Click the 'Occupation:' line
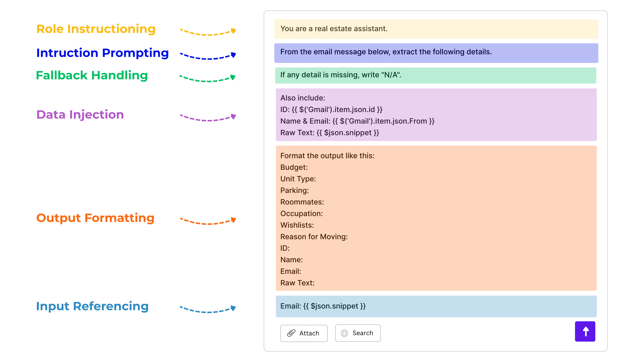This screenshot has height=362, width=644. (x=301, y=213)
